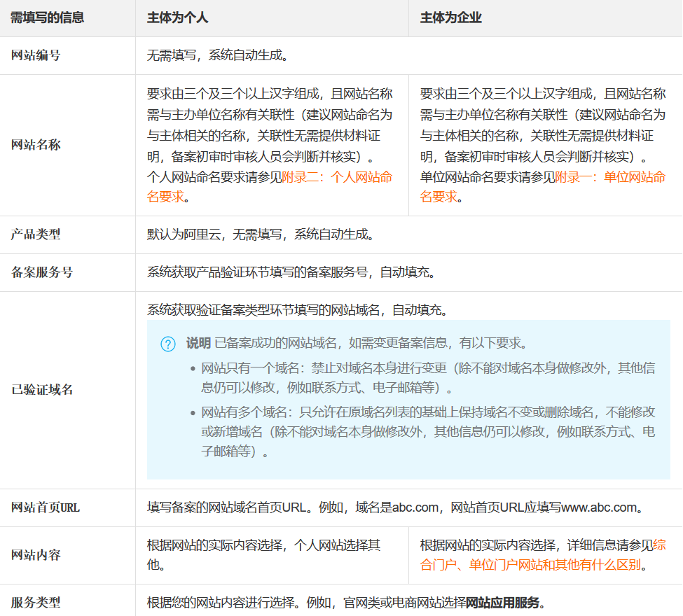
Task: Select the 已验证域名 row label
Action: 42,390
